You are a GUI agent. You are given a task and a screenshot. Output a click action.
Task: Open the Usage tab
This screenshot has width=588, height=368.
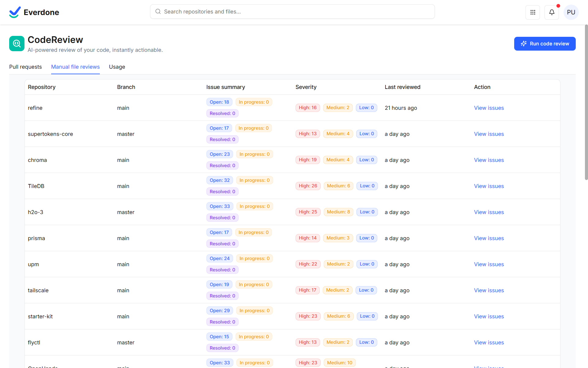[117, 67]
